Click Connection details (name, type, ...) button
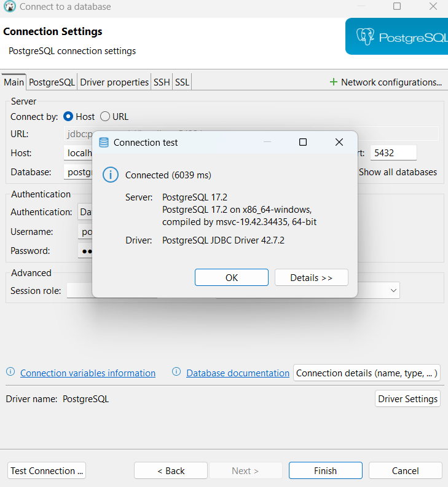The image size is (448, 487). 367,373
